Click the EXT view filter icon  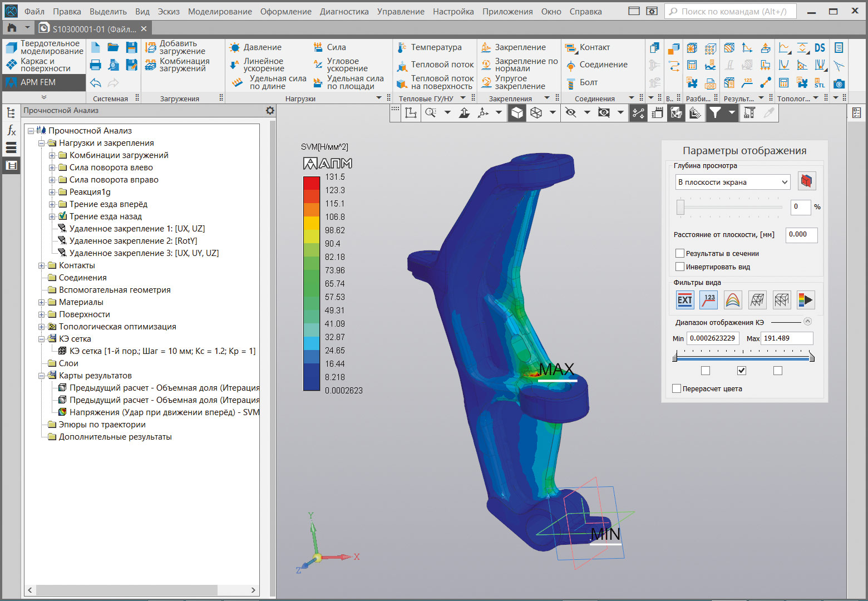[x=684, y=300]
